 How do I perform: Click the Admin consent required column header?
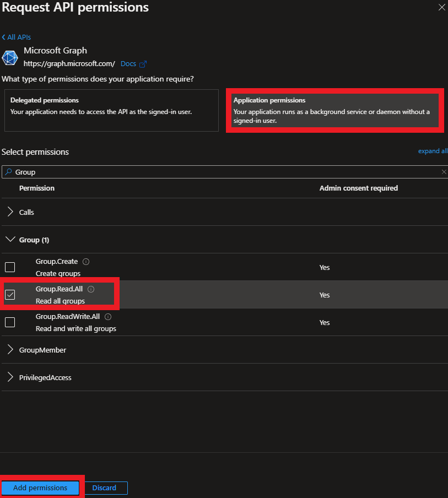pos(359,188)
